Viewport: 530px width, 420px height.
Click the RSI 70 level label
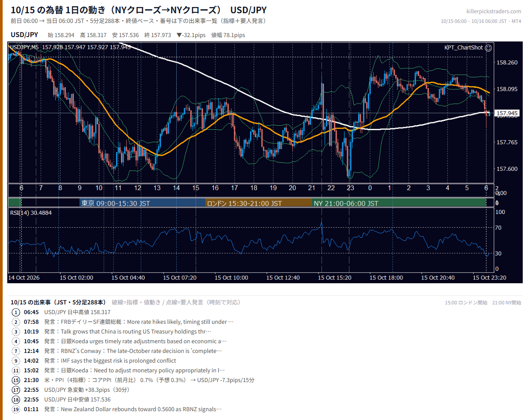pyautogui.click(x=498, y=228)
